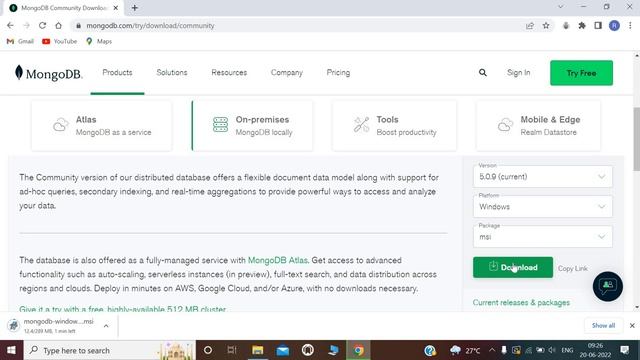The image size is (640, 360).
Task: Open YouTube bookmark
Action: pyautogui.click(x=60, y=41)
